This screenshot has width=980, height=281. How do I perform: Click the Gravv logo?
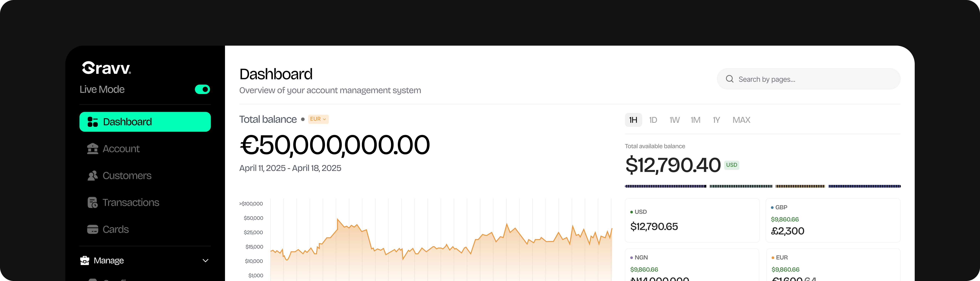[x=107, y=68]
